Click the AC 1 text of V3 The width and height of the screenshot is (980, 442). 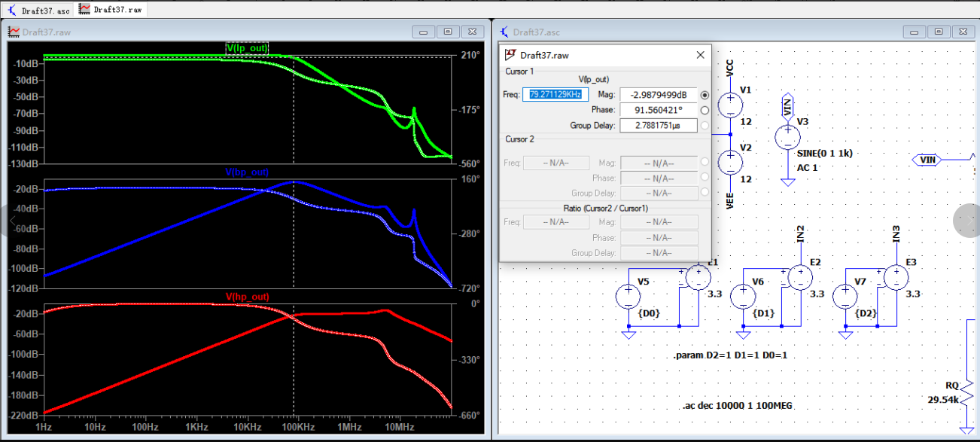point(807,167)
